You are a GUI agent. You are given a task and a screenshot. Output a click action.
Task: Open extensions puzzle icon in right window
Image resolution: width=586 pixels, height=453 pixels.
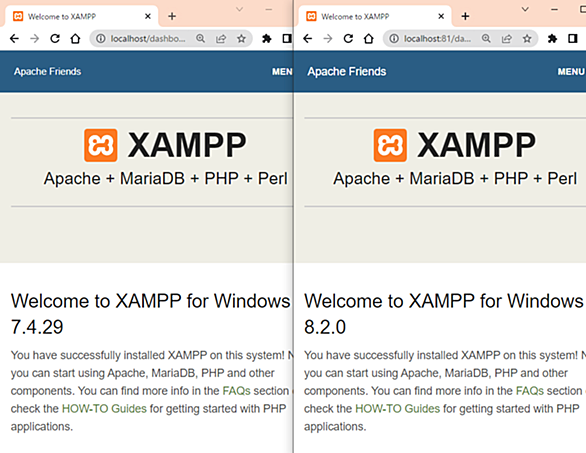[552, 38]
